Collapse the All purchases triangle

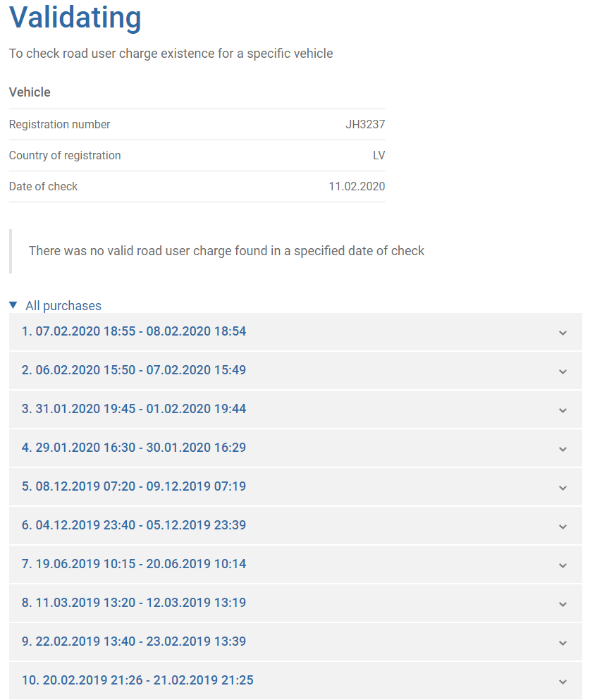(x=13, y=305)
